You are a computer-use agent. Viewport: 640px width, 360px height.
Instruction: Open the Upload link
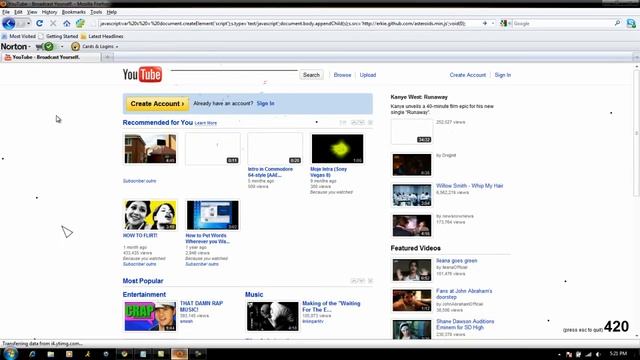point(368,75)
